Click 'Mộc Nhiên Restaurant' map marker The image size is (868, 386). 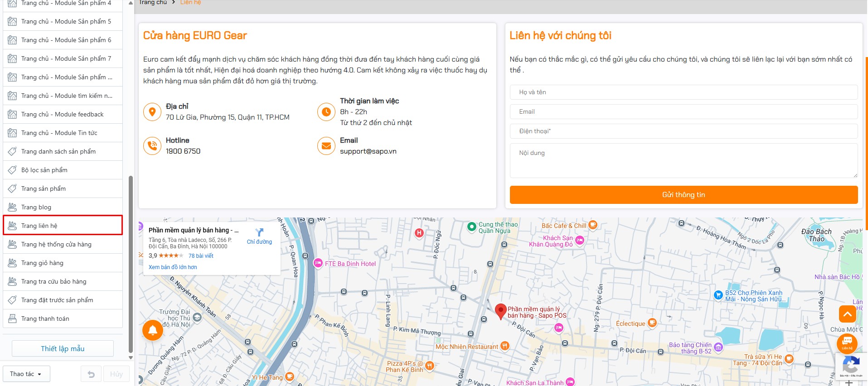click(x=505, y=347)
